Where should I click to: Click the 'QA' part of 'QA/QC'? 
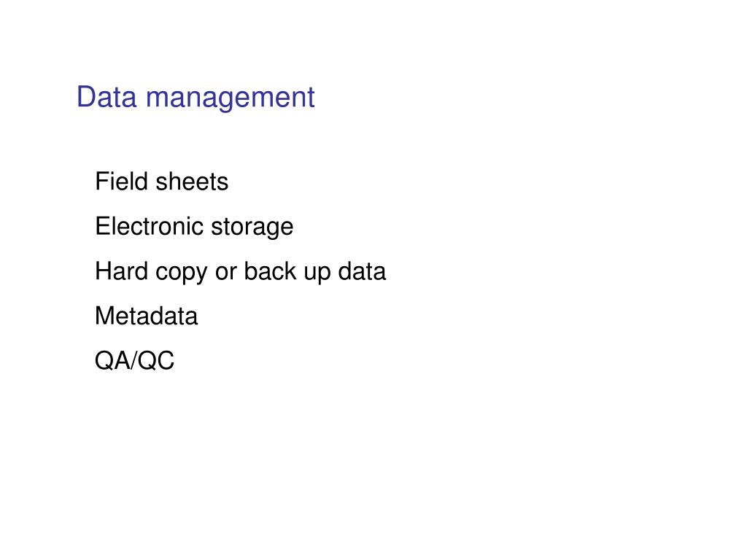tap(112, 360)
